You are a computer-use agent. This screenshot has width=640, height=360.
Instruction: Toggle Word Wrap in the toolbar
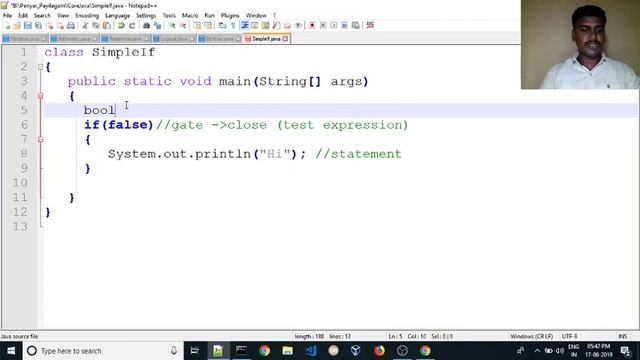pyautogui.click(x=222, y=25)
